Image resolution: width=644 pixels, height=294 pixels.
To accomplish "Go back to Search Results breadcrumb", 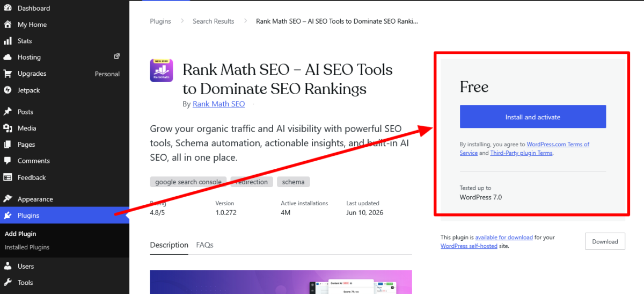I will pyautogui.click(x=214, y=21).
